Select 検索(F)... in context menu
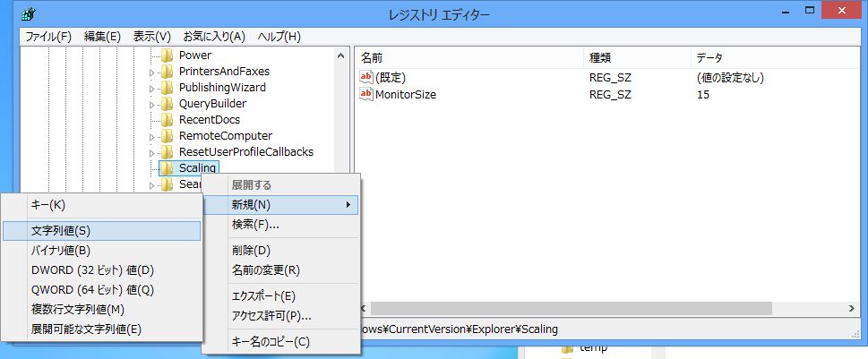This screenshot has height=359, width=868. pyautogui.click(x=280, y=225)
